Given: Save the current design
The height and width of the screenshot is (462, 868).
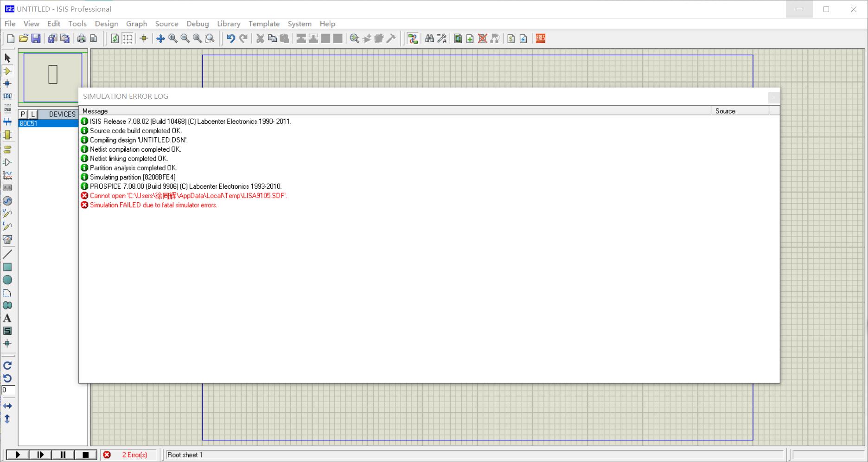Looking at the screenshot, I should click(36, 38).
